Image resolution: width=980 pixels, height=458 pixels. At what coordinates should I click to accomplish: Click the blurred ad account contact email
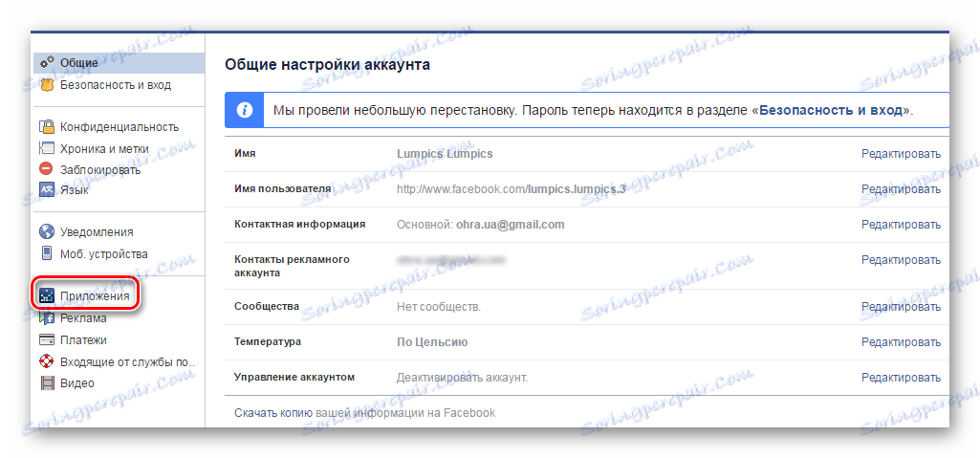coord(450,259)
